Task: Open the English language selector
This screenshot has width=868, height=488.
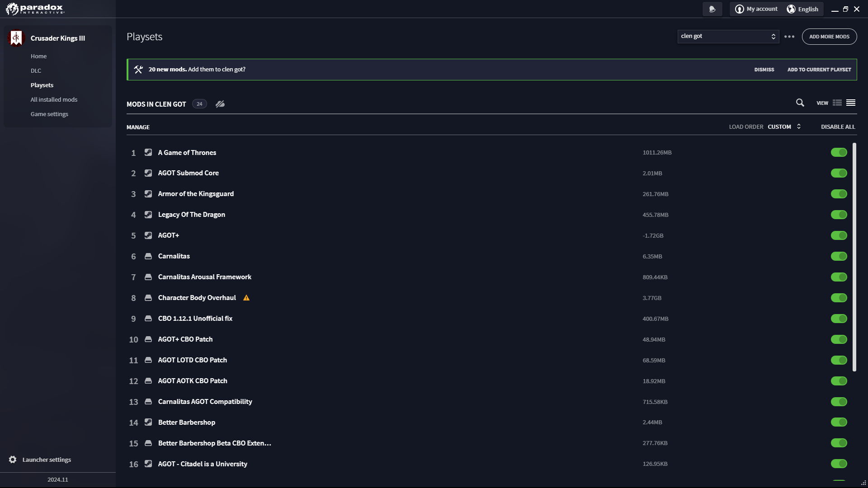Action: 803,9
